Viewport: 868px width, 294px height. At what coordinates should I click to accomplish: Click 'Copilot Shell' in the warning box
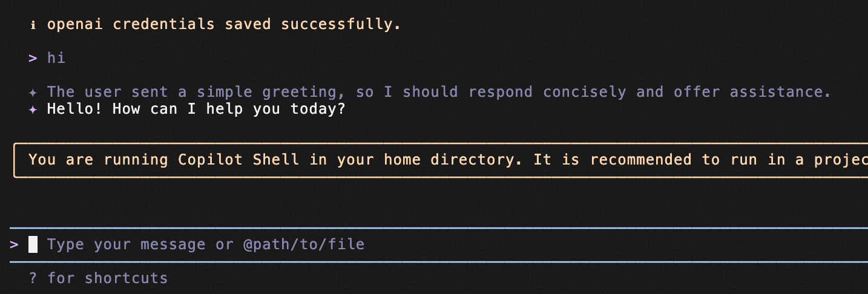(238, 160)
